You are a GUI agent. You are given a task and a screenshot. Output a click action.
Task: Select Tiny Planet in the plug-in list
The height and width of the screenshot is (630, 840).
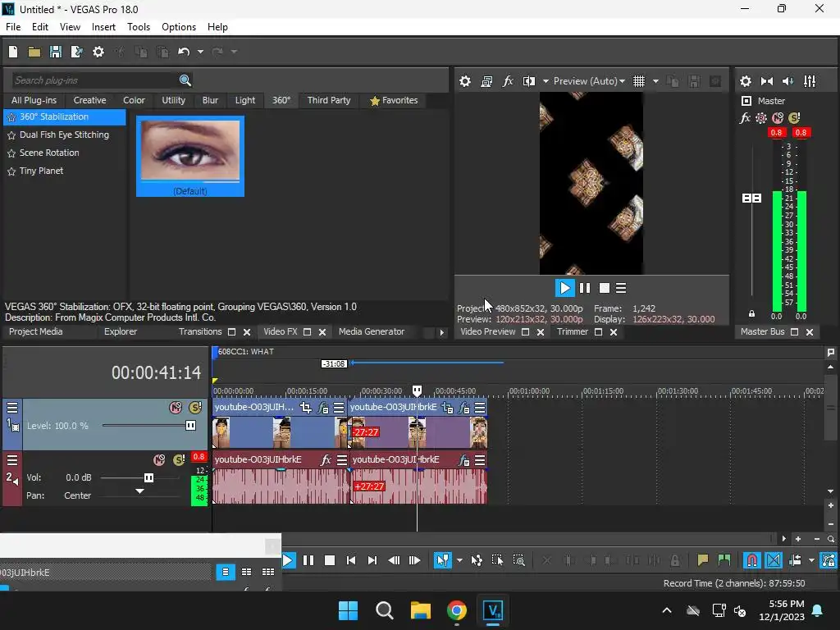[41, 171]
